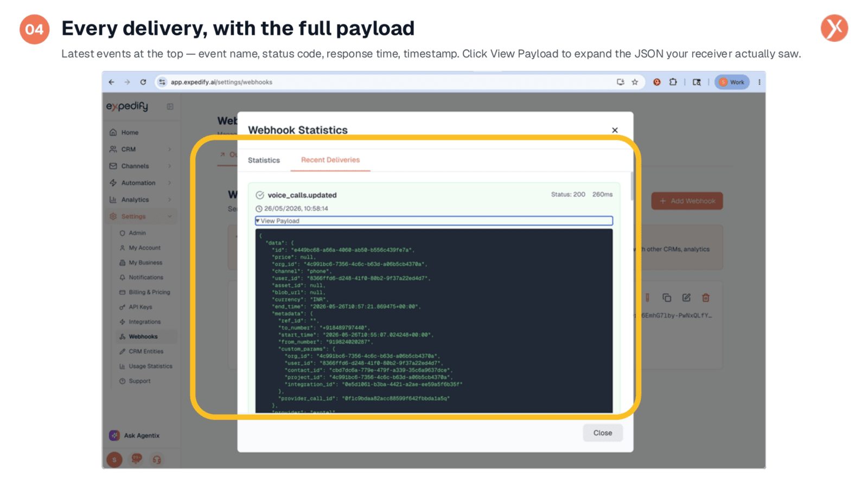The width and height of the screenshot is (868, 488).
Task: Click the browser reload icon
Action: [x=143, y=82]
